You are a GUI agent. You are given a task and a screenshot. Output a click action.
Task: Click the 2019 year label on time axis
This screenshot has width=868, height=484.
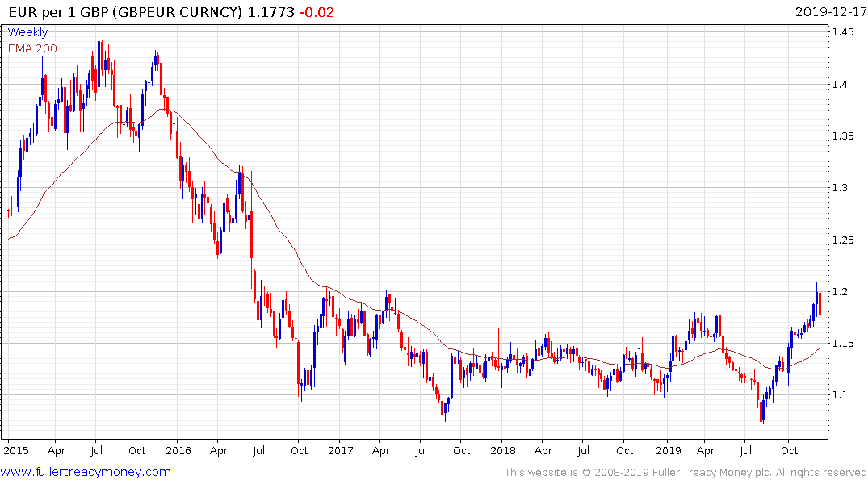pos(669,450)
